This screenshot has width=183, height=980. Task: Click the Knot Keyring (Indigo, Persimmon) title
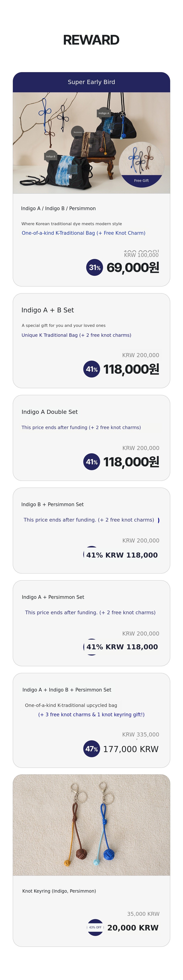(x=59, y=891)
